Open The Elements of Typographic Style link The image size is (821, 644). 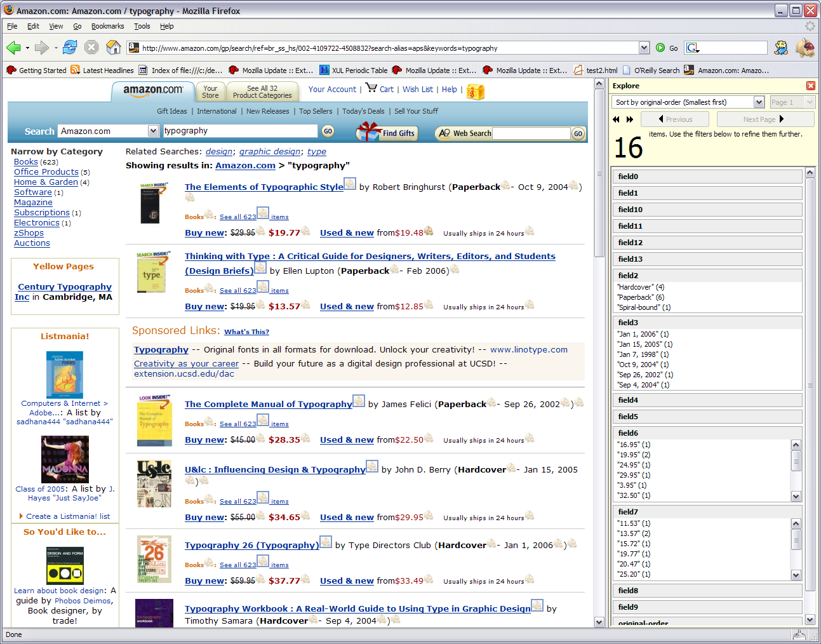(x=264, y=187)
